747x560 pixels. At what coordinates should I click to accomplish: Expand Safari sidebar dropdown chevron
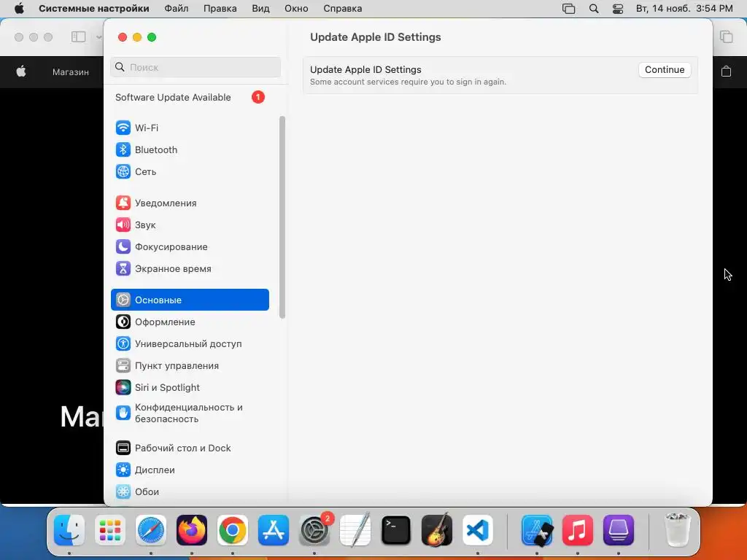click(98, 36)
